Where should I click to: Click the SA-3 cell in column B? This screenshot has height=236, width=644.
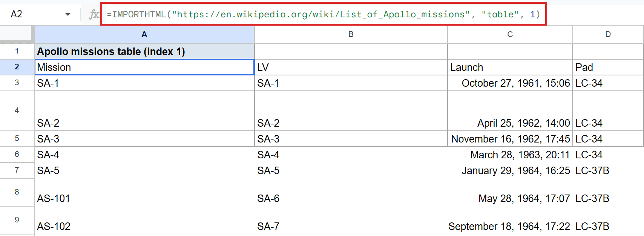(351, 139)
